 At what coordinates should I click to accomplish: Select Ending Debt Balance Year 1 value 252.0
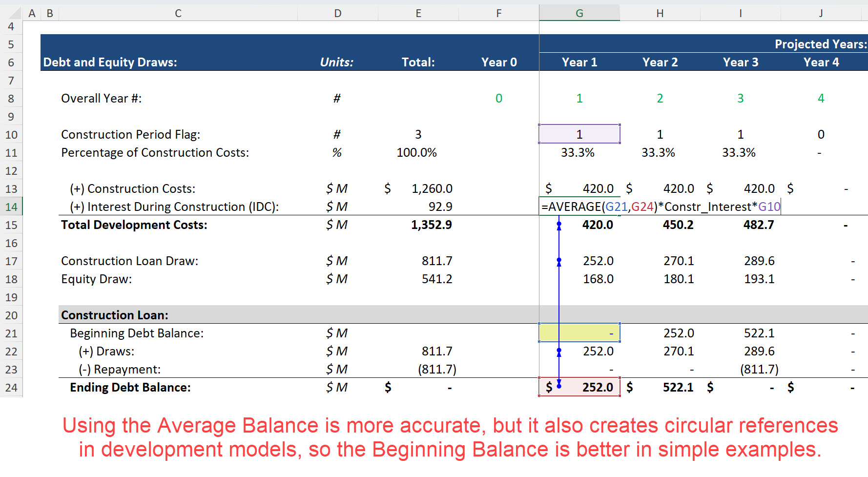tap(579, 387)
